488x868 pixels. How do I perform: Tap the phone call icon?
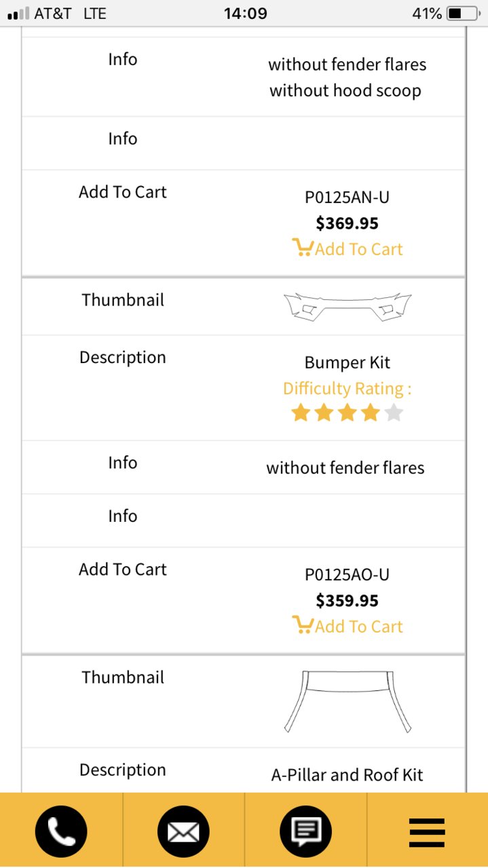pyautogui.click(x=61, y=831)
